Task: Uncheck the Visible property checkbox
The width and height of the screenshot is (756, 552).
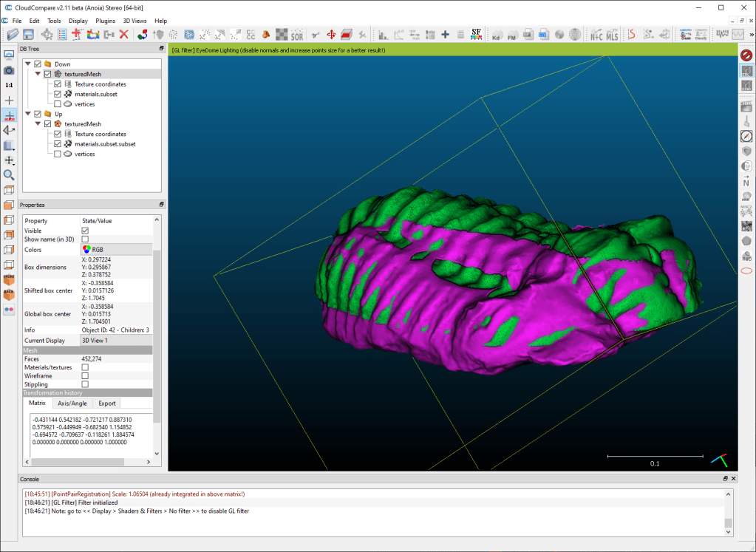Action: click(x=85, y=231)
